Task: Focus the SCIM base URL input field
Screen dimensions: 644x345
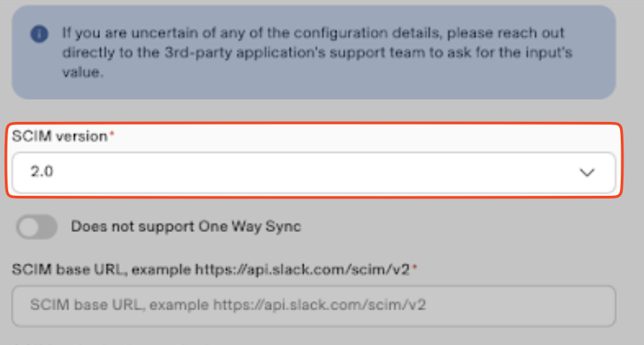Action: pos(313,305)
